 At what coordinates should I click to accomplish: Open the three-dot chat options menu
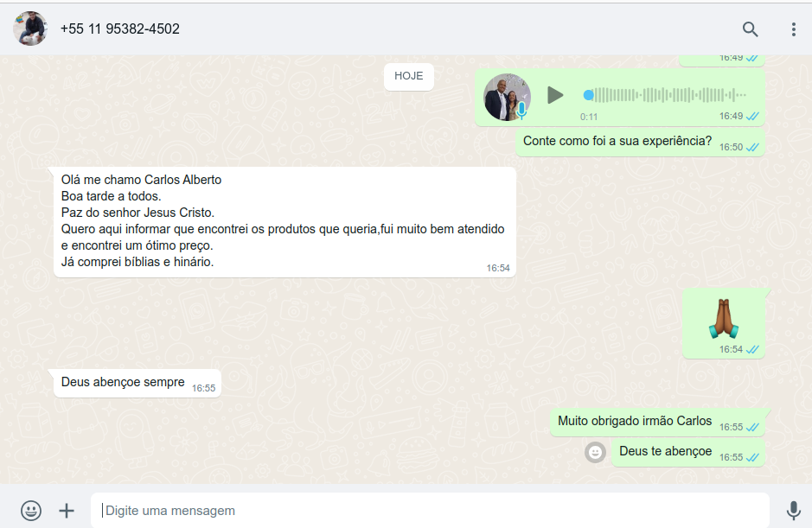793,29
